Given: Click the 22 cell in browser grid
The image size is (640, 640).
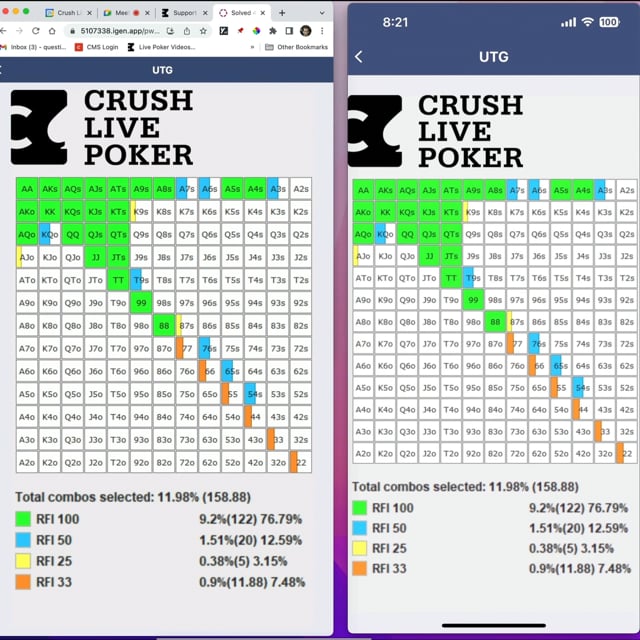Looking at the screenshot, I should click(x=301, y=462).
